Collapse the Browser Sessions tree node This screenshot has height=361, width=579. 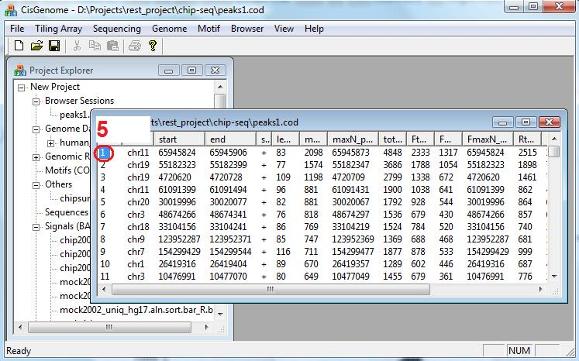coord(36,102)
